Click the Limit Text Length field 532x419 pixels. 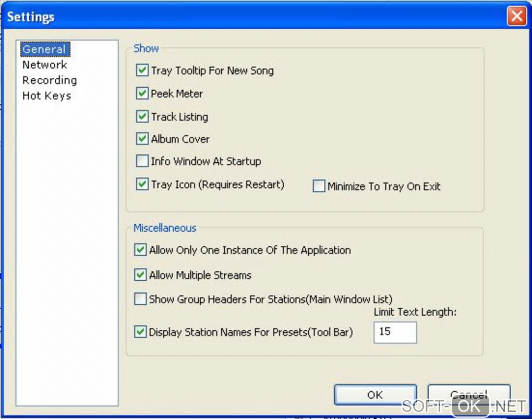(395, 332)
